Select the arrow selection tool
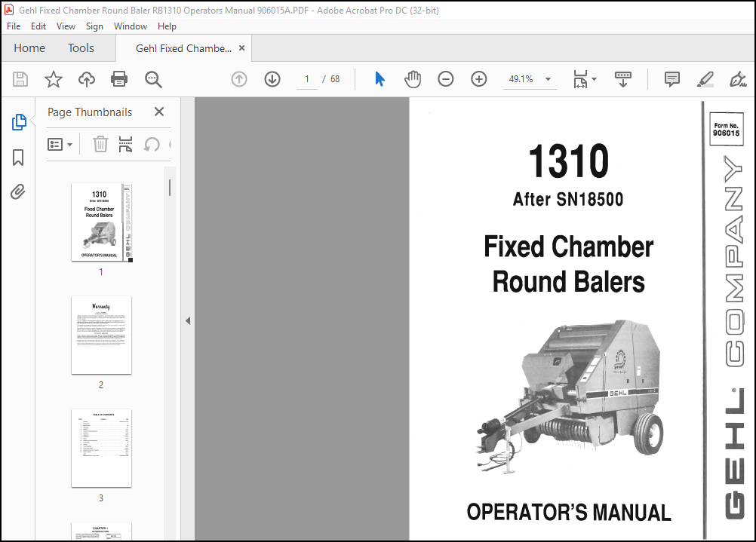Image resolution: width=756 pixels, height=542 pixels. pyautogui.click(x=380, y=79)
